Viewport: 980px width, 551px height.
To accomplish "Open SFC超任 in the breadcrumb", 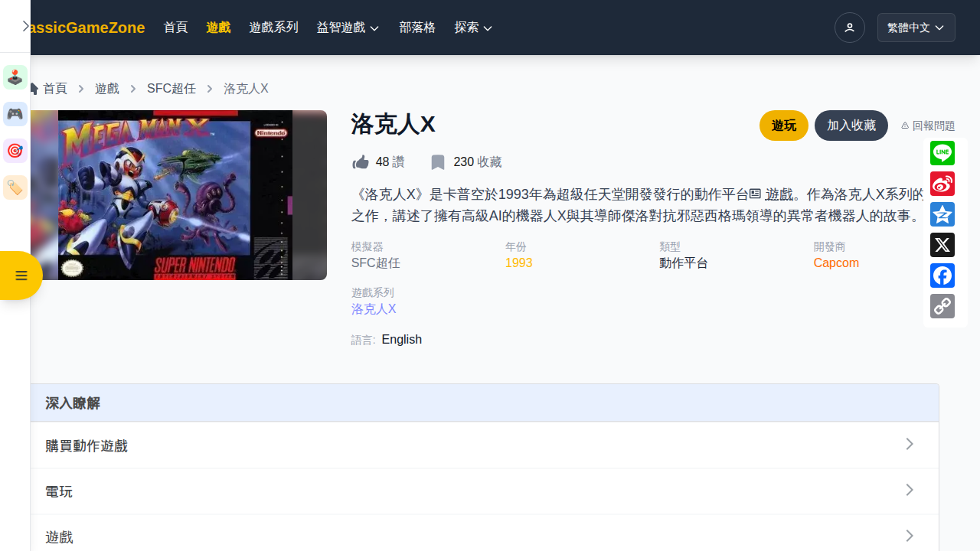I will click(171, 89).
